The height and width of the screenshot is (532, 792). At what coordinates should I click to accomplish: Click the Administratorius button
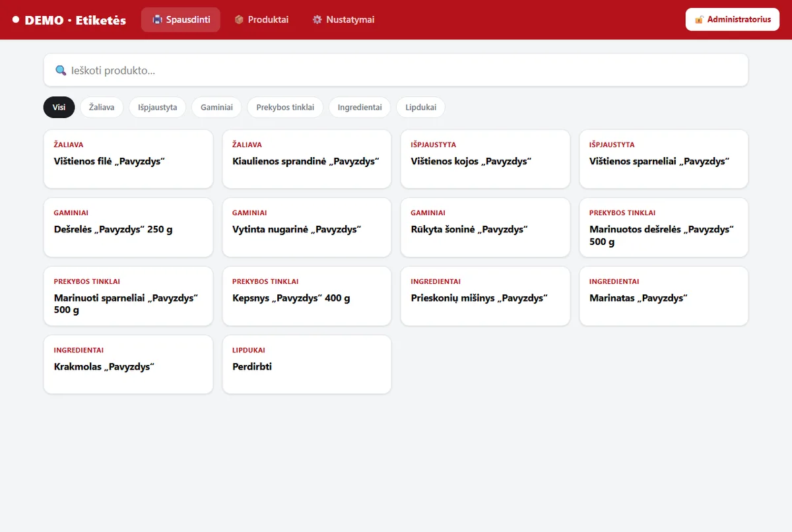point(733,20)
